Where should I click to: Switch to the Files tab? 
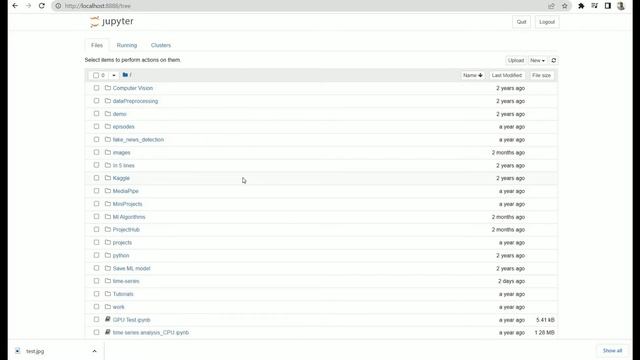pyautogui.click(x=97, y=45)
